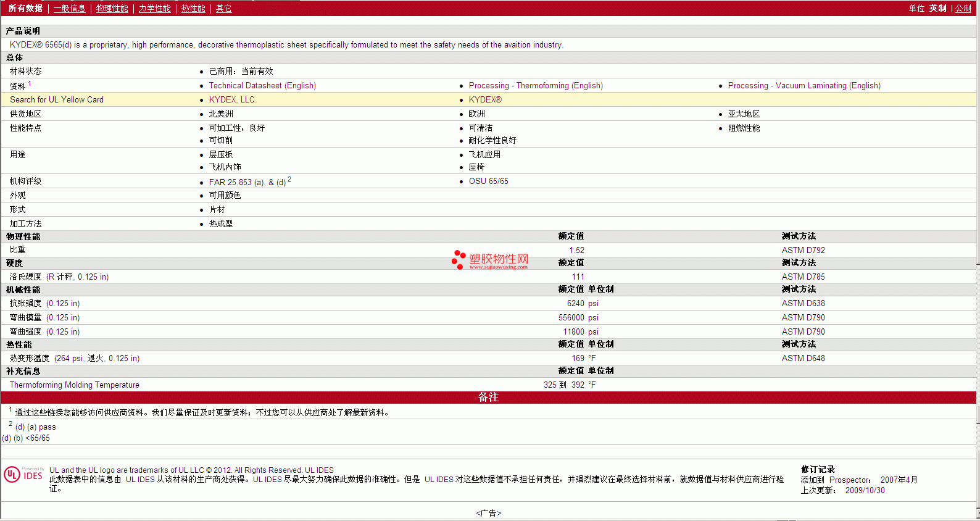
Task: Click the 添加到 Prospector 2007年4月 entry
Action: point(859,480)
